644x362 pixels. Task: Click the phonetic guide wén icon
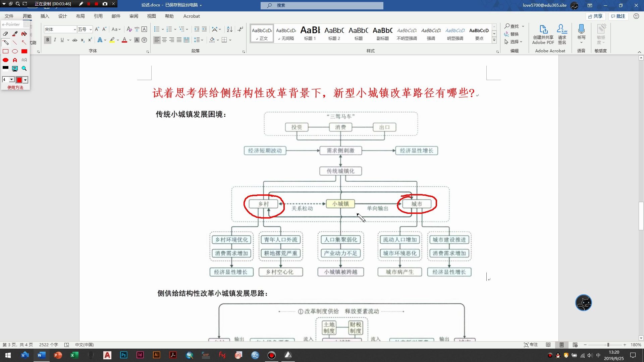[137, 29]
